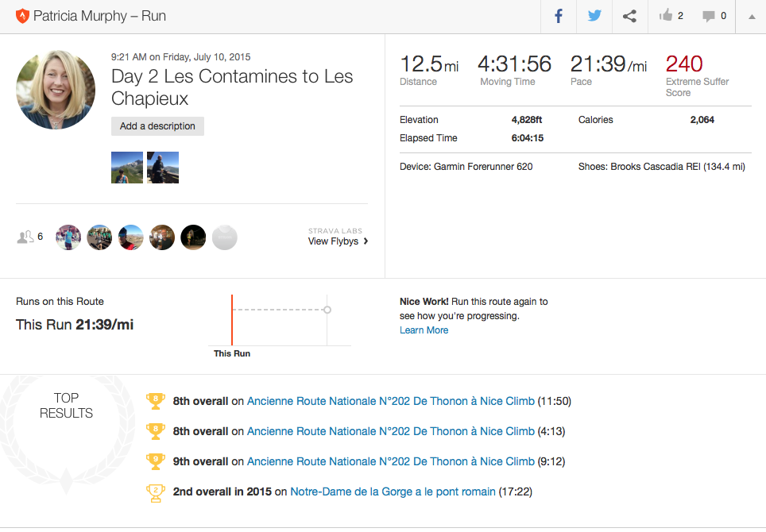Screen dimensions: 766x532
Task: Open the Learn More link
Action: tap(424, 330)
